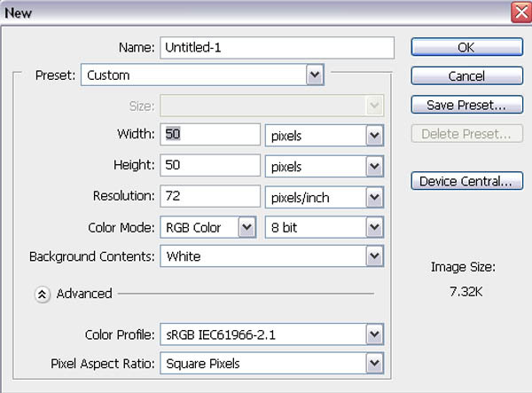Collapse the Advanced section chevron
532x393 pixels.
tap(42, 294)
